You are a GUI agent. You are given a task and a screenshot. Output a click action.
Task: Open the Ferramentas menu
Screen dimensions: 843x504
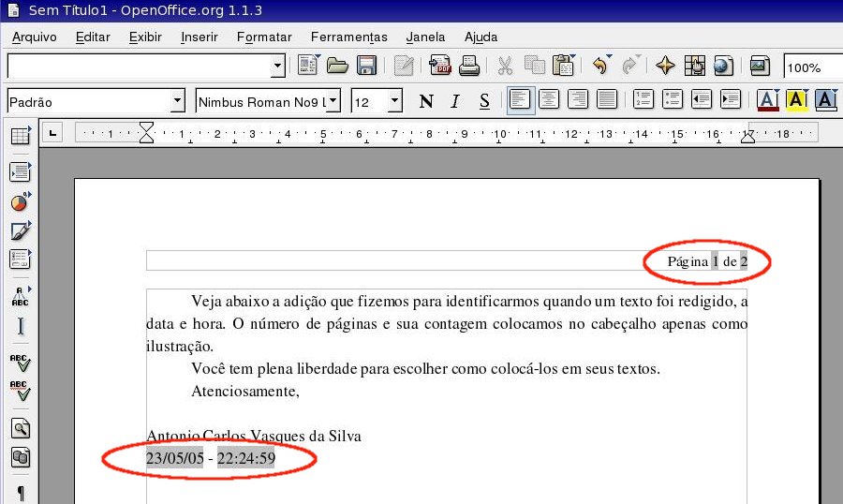348,37
